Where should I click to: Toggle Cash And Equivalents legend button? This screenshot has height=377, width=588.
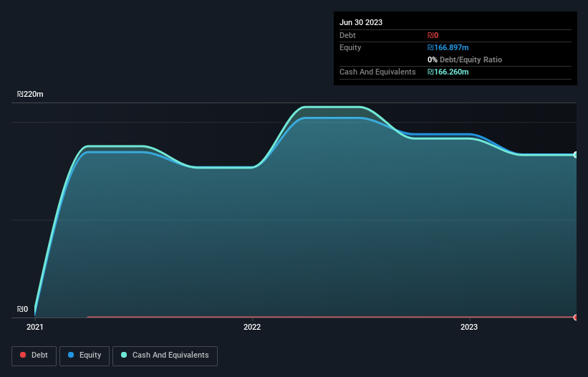point(165,355)
